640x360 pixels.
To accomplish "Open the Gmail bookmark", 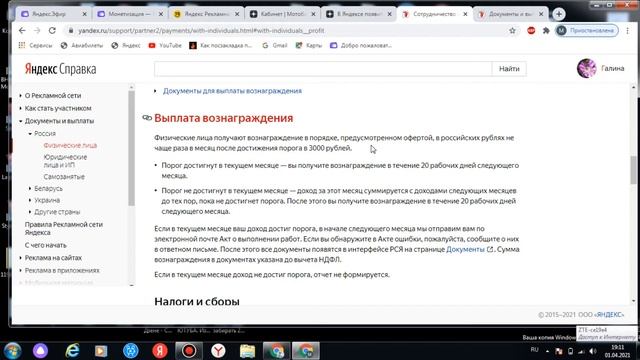I will coord(275,45).
